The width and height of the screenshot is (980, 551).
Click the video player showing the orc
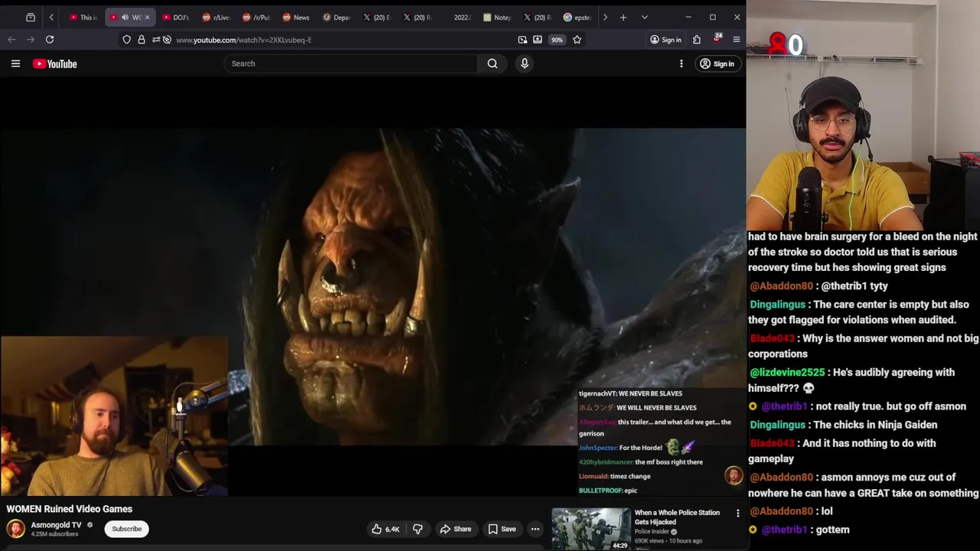[x=373, y=287]
